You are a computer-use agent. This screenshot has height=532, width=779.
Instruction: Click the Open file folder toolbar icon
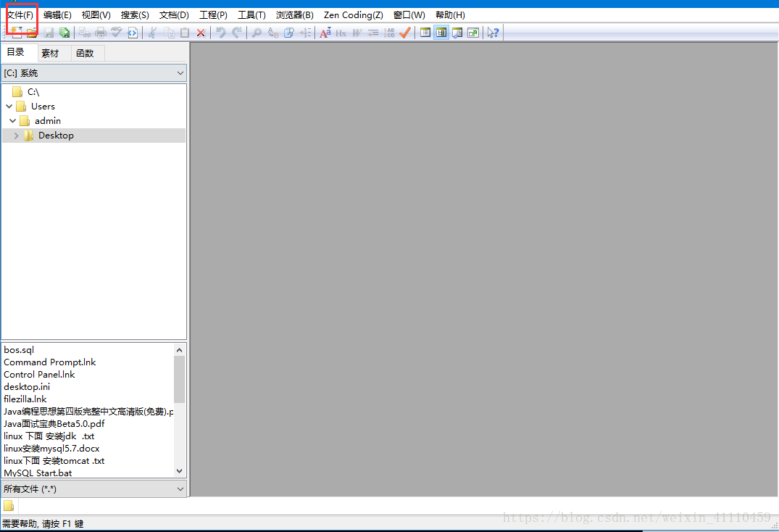32,33
